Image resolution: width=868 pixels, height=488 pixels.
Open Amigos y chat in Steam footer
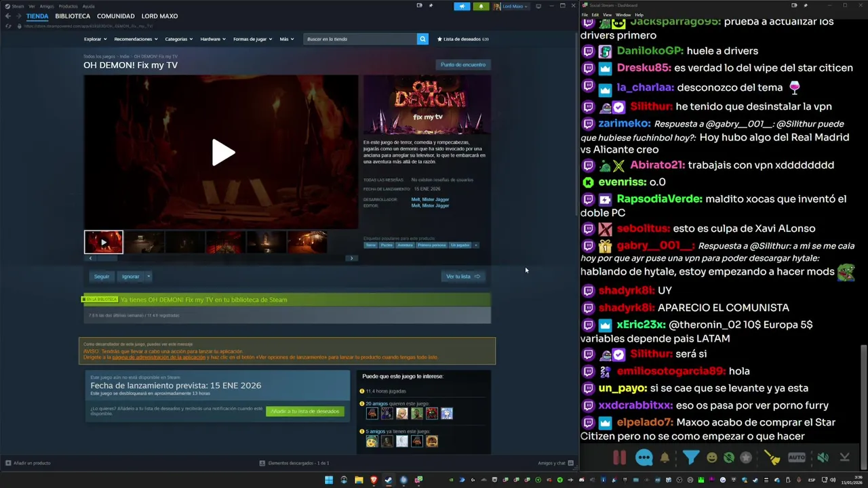(x=555, y=463)
